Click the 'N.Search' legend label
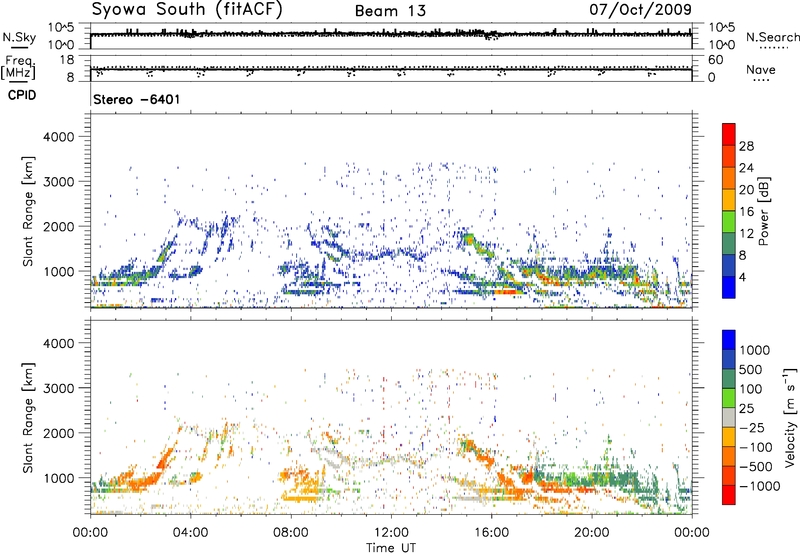 [772, 37]
